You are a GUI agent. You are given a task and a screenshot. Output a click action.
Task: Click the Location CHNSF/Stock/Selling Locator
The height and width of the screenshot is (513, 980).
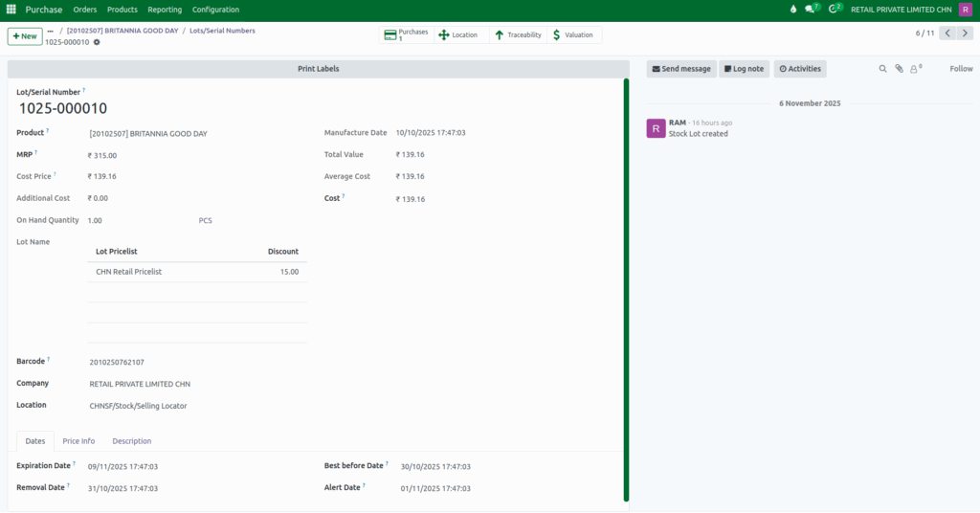(x=138, y=406)
